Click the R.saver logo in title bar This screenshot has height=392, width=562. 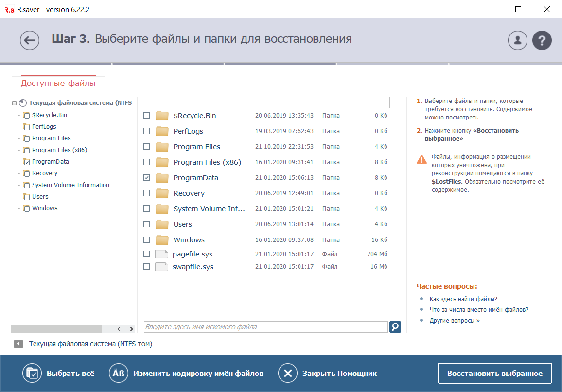[9, 10]
